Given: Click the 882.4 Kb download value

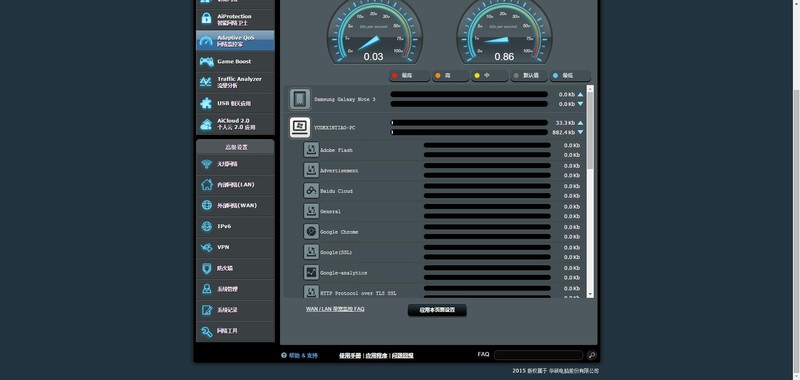Looking at the screenshot, I should pos(564,133).
